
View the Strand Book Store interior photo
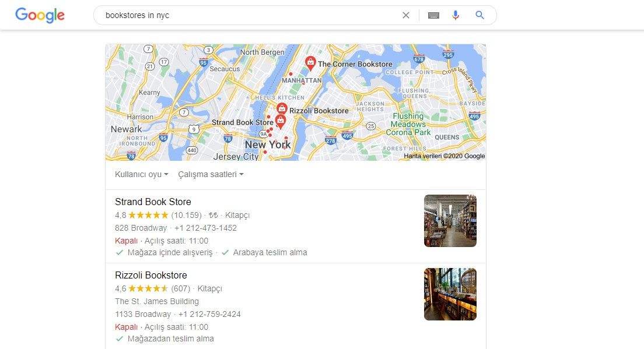click(450, 221)
